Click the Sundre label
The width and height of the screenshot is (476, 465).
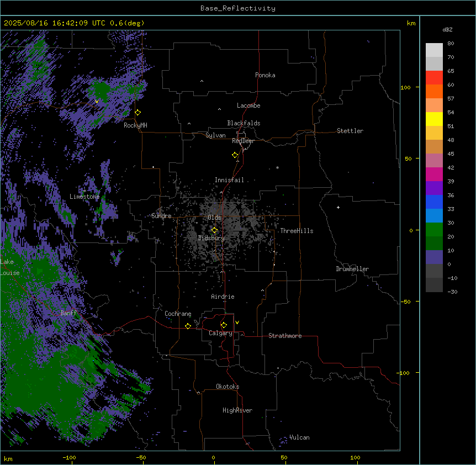coord(161,216)
